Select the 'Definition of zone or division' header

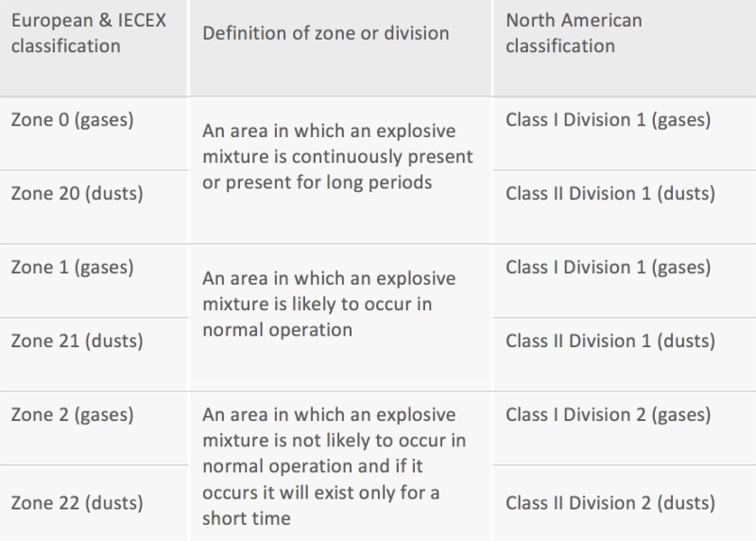(326, 34)
